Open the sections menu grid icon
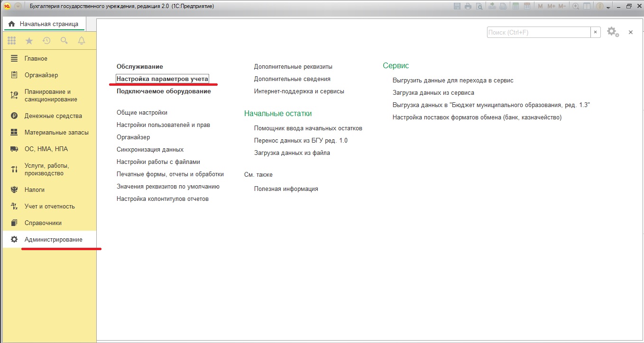Viewport: 644px width, 343px height. [12, 41]
